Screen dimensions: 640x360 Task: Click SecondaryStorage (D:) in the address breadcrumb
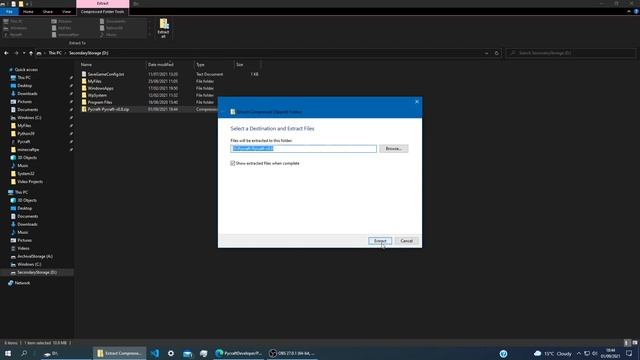pyautogui.click(x=89, y=53)
